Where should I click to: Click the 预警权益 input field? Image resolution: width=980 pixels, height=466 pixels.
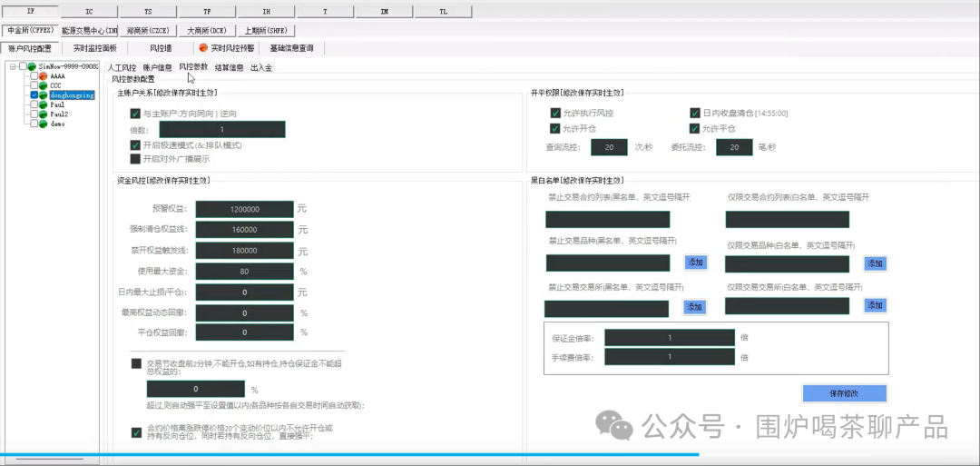tap(243, 209)
